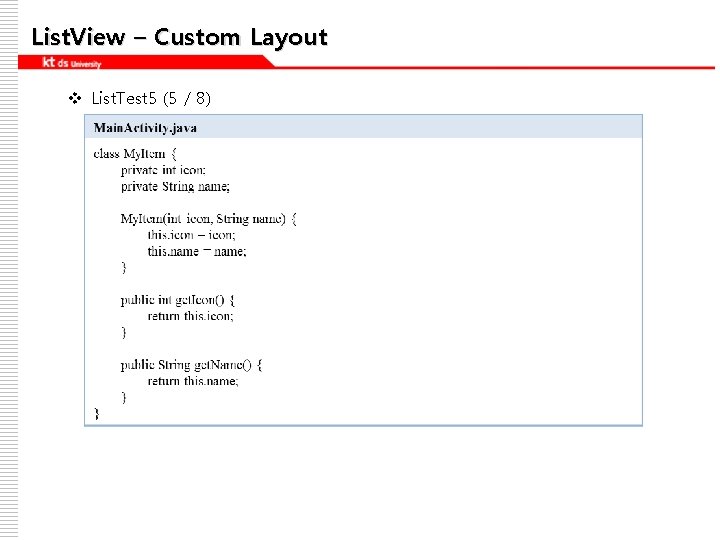Click the line 'this.icon = icon;'

[191, 235]
